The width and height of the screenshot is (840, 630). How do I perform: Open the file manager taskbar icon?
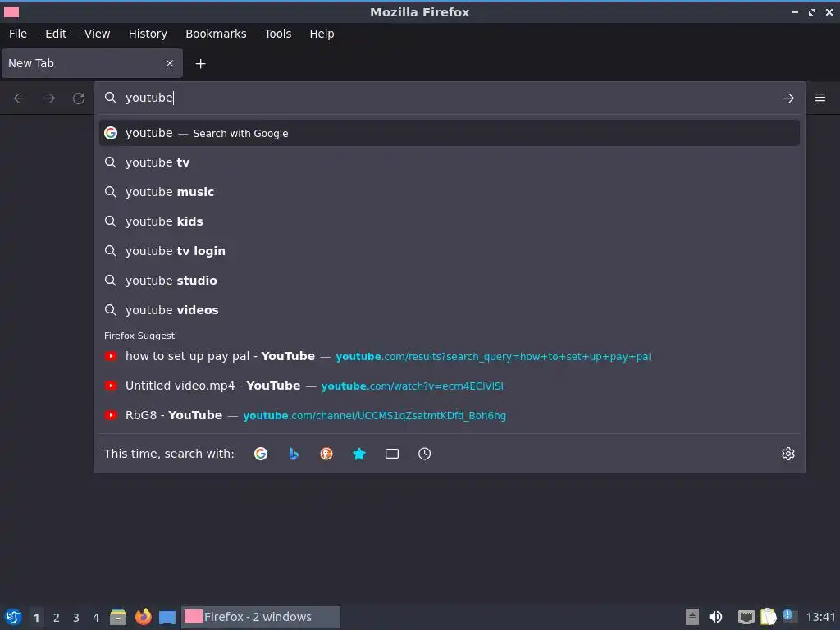(x=118, y=617)
